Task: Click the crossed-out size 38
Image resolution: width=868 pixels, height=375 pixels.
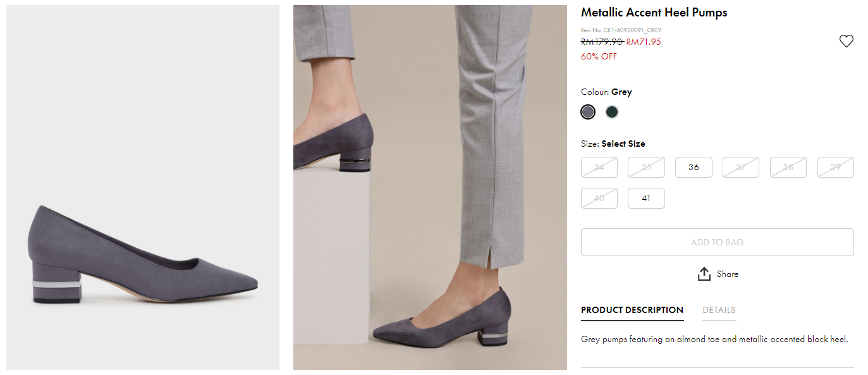Action: coord(788,168)
